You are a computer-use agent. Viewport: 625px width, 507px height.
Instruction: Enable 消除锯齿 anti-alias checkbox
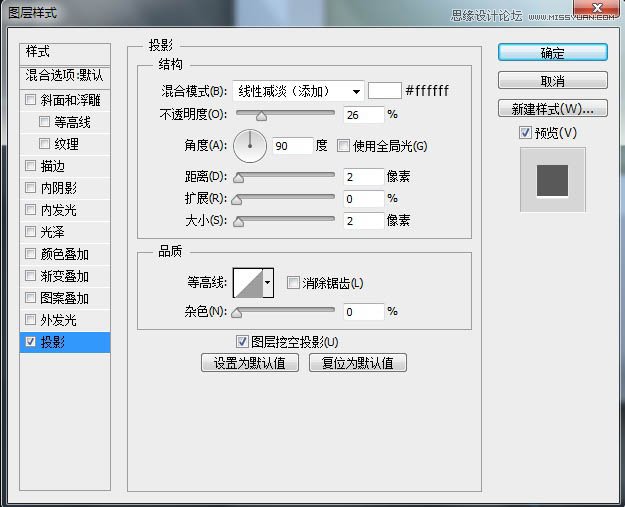click(293, 283)
